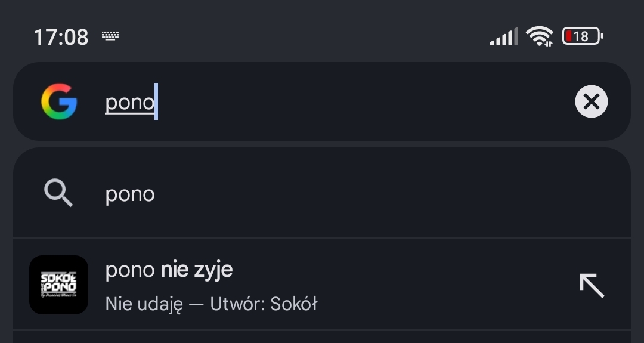Tap the magnifying glass search icon
Screen dimensions: 644x343
coord(58,194)
